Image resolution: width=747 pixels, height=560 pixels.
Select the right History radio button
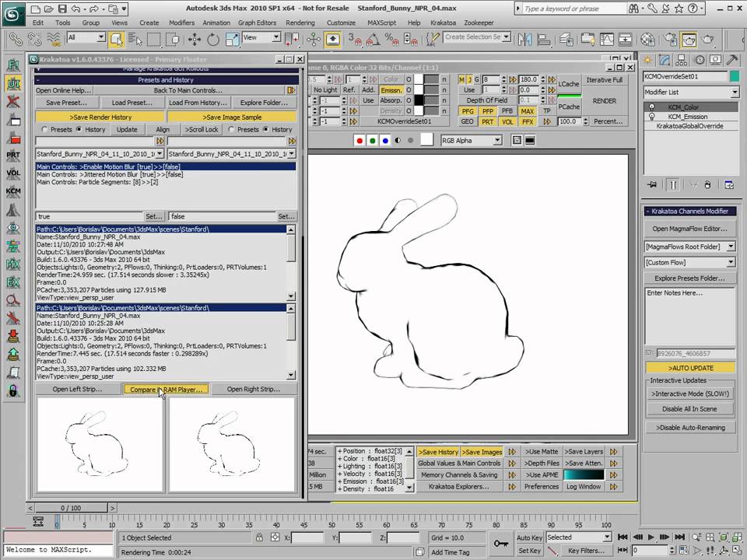tap(266, 130)
